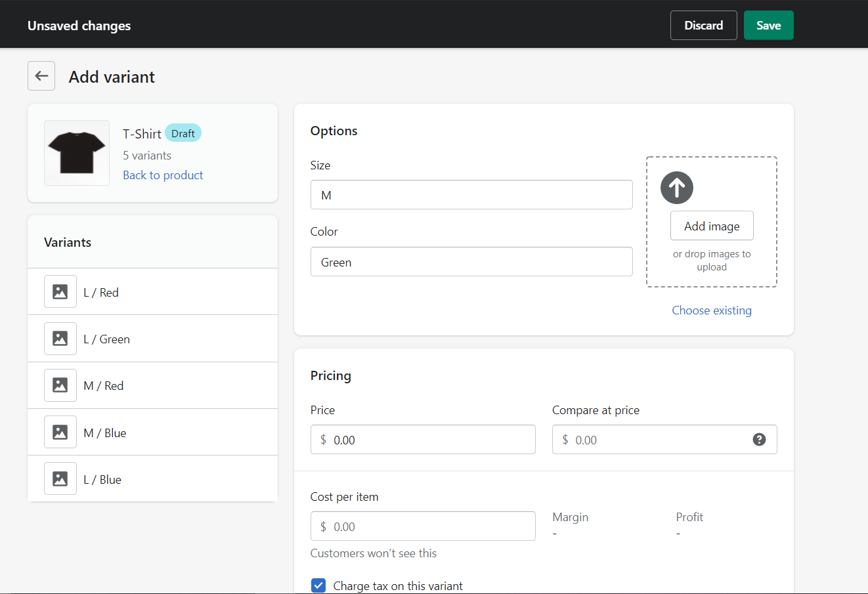Click the Add image button
This screenshot has height=594, width=868.
[712, 226]
